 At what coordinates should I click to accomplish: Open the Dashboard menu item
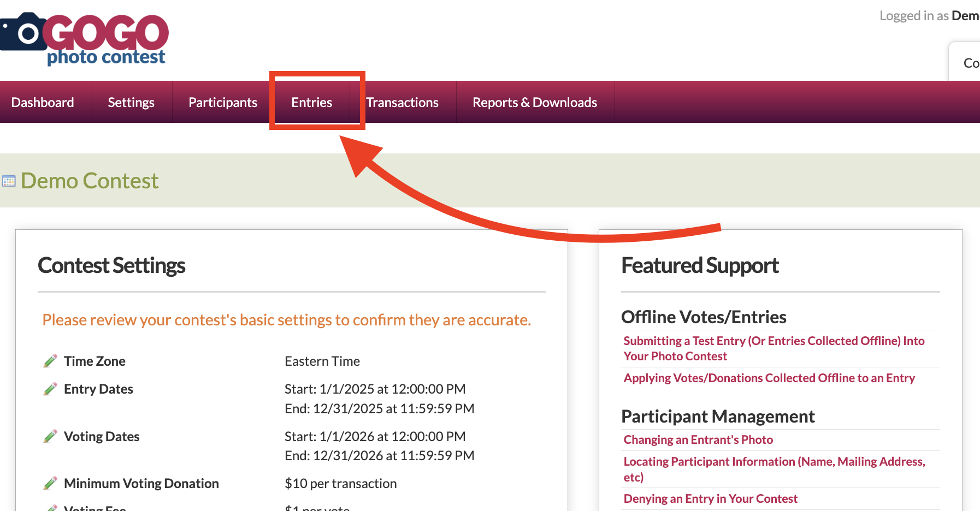43,102
